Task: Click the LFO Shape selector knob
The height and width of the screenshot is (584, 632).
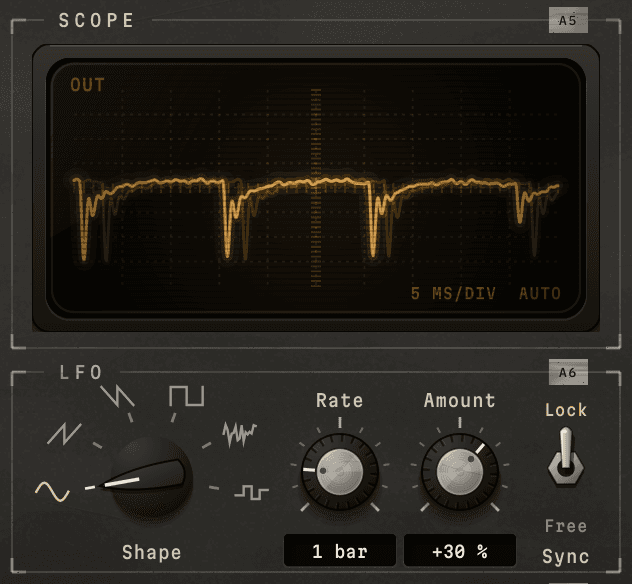Action: pos(152,479)
